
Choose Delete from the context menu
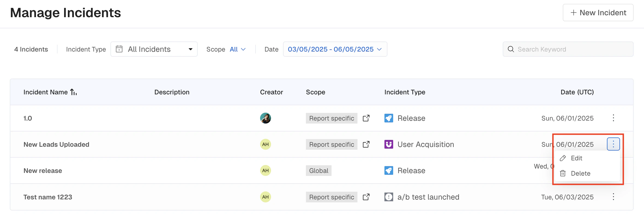click(x=580, y=173)
